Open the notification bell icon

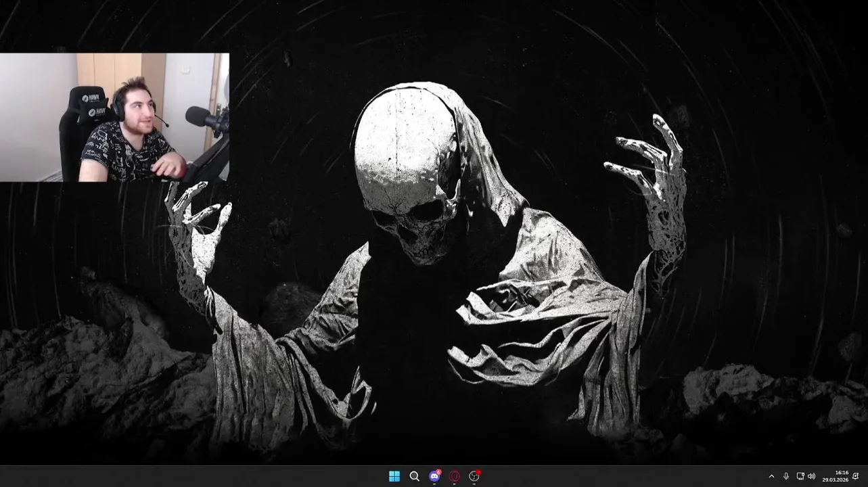(x=856, y=476)
